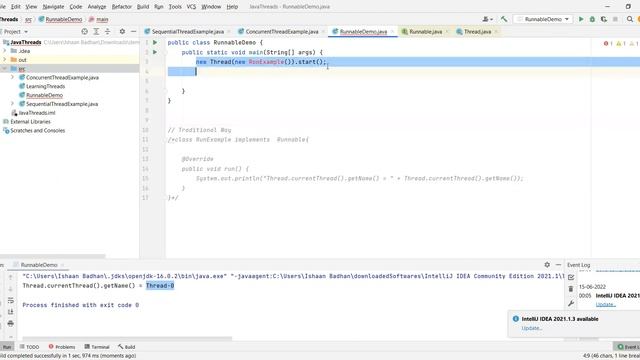
Task: Click the Stop square icon in the toolbar
Action: click(x=615, y=19)
